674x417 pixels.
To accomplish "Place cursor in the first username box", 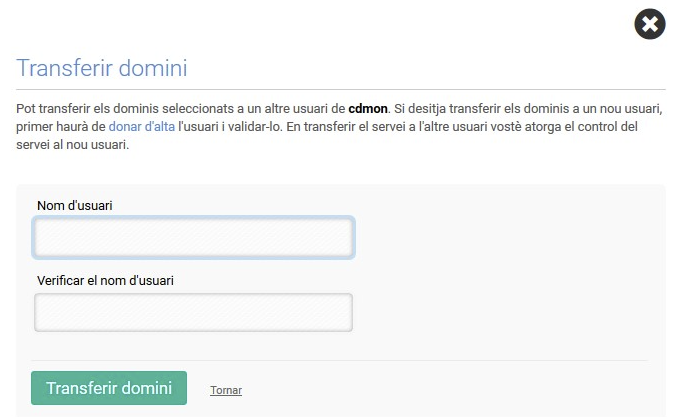I will pos(193,237).
